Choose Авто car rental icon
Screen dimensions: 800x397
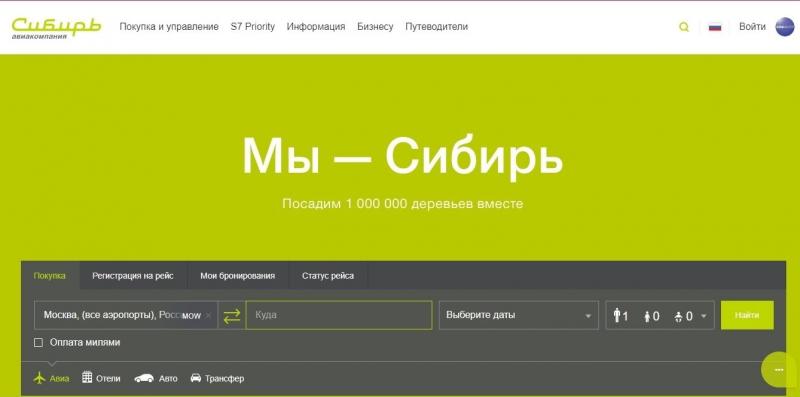click(x=144, y=378)
